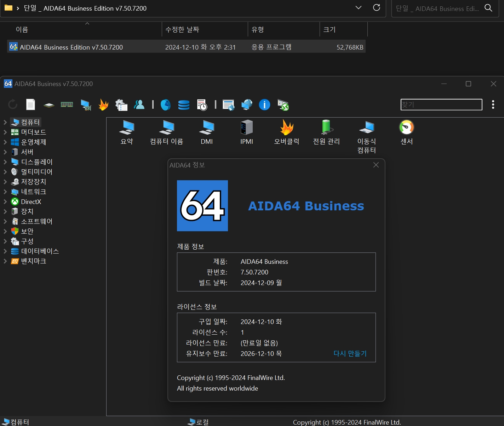This screenshot has height=426, width=504.
Task: Click the 컴퓨터 status bar entry
Action: point(16,422)
